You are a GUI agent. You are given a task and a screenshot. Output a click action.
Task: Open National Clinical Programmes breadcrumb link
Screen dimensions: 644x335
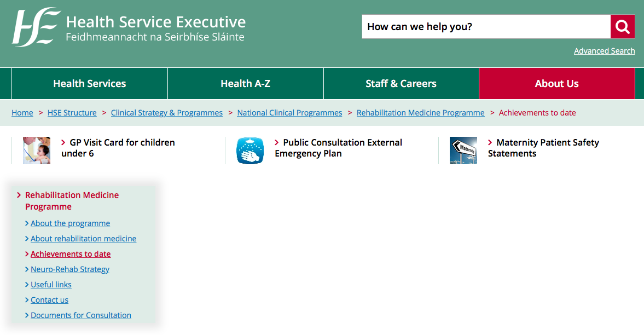[289, 113]
